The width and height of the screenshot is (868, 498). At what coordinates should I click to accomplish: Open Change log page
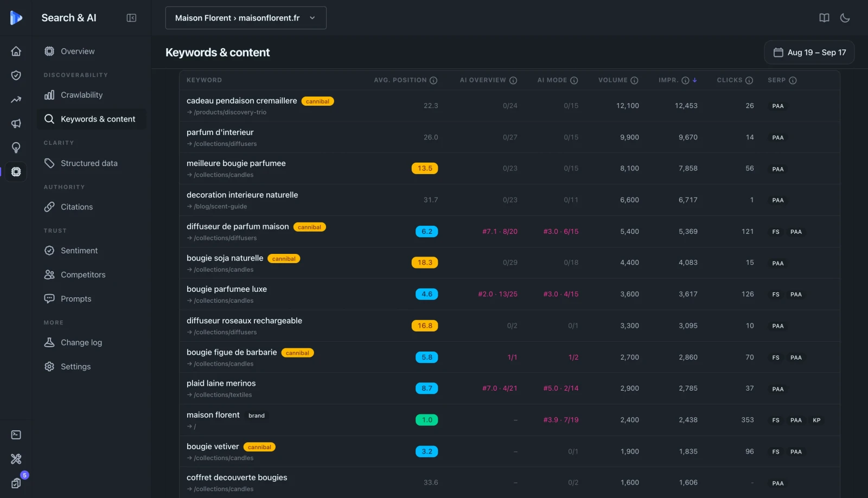point(92,342)
